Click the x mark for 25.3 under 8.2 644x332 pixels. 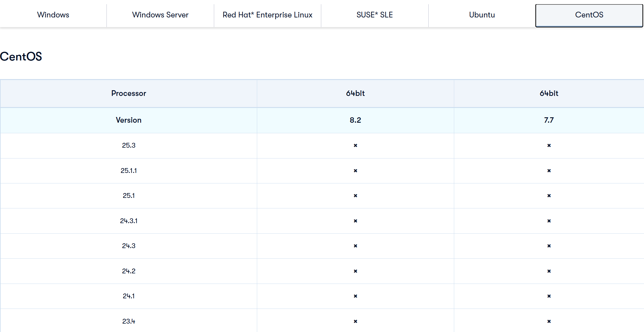pyautogui.click(x=355, y=146)
